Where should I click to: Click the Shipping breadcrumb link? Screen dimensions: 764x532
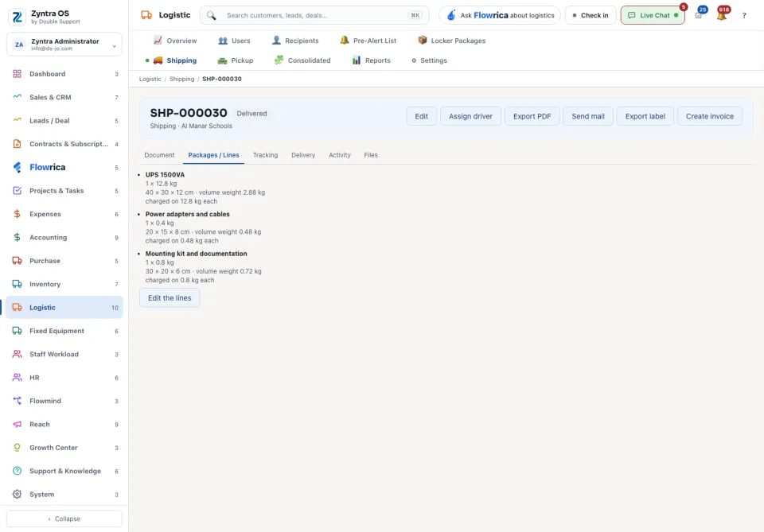(181, 79)
